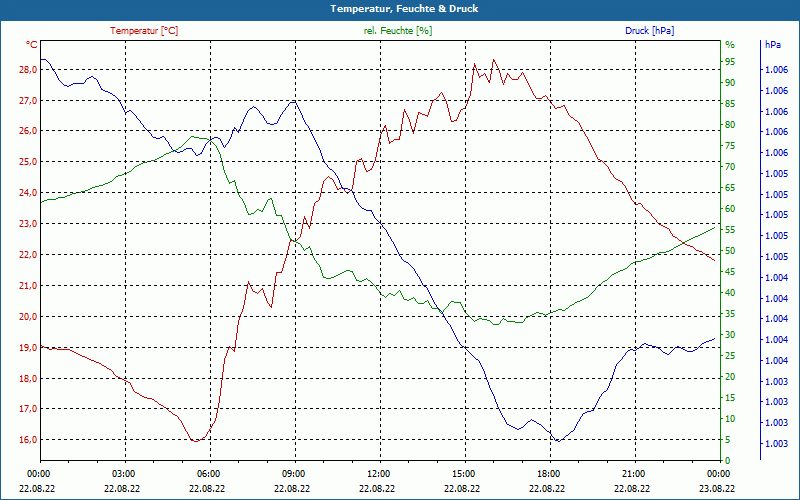The height and width of the screenshot is (500, 800).
Task: Click the '15' humidity axis value
Action: [x=730, y=398]
